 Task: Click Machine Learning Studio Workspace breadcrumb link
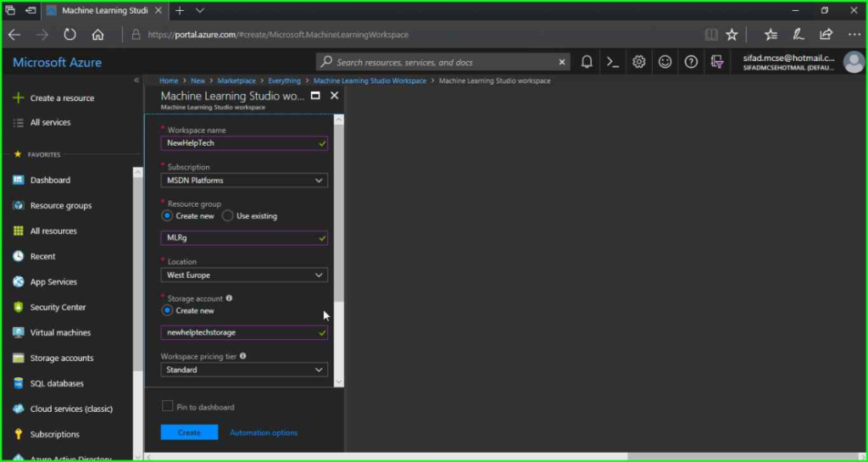pos(370,81)
